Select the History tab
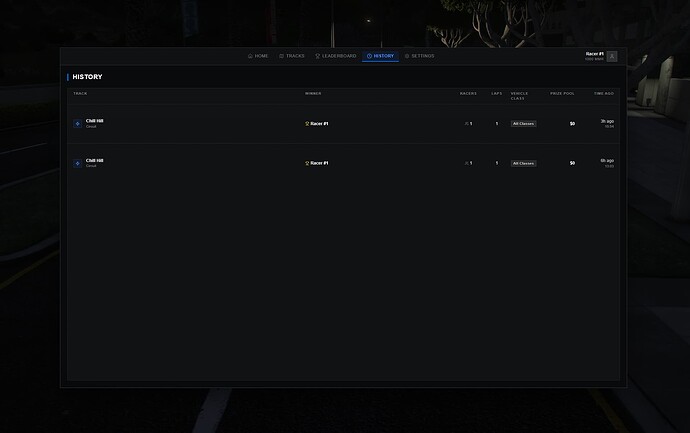Screen dimensions: 690x433 [x=380, y=56]
